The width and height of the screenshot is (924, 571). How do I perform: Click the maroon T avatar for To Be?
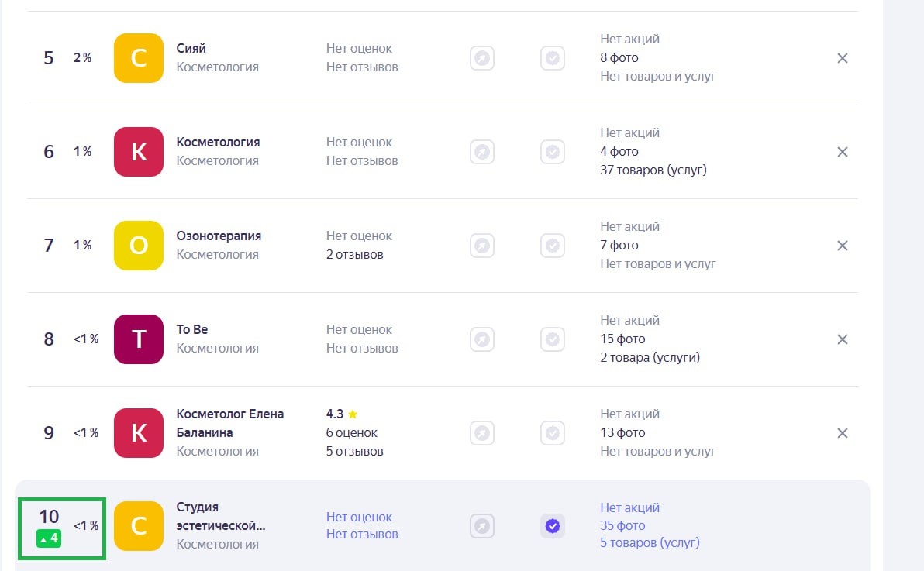tap(139, 339)
